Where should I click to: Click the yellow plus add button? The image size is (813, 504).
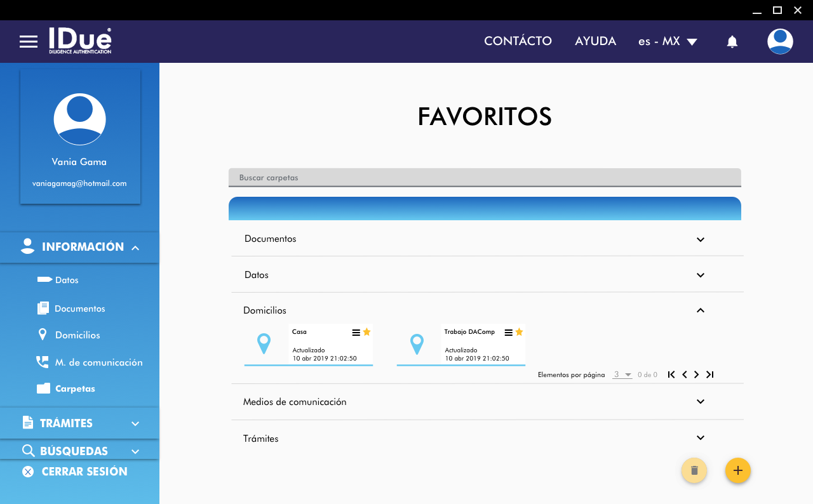(x=737, y=470)
